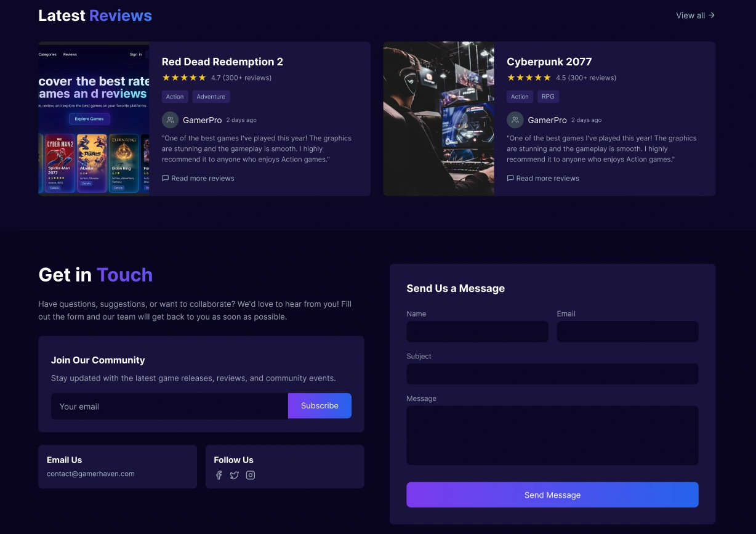This screenshot has height=534, width=756.
Task: Select Action tag on Cyberpunk 2077 card
Action: click(x=520, y=97)
